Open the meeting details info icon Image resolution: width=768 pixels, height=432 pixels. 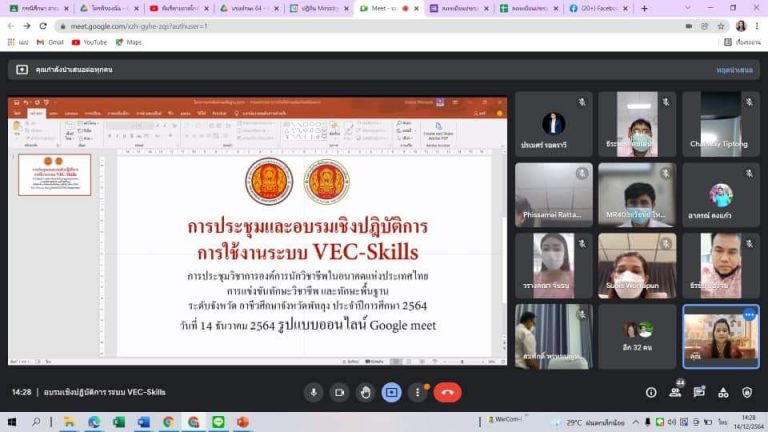651,392
